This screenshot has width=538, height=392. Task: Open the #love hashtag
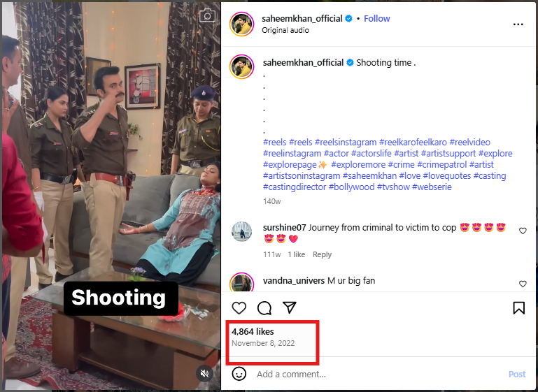point(410,176)
